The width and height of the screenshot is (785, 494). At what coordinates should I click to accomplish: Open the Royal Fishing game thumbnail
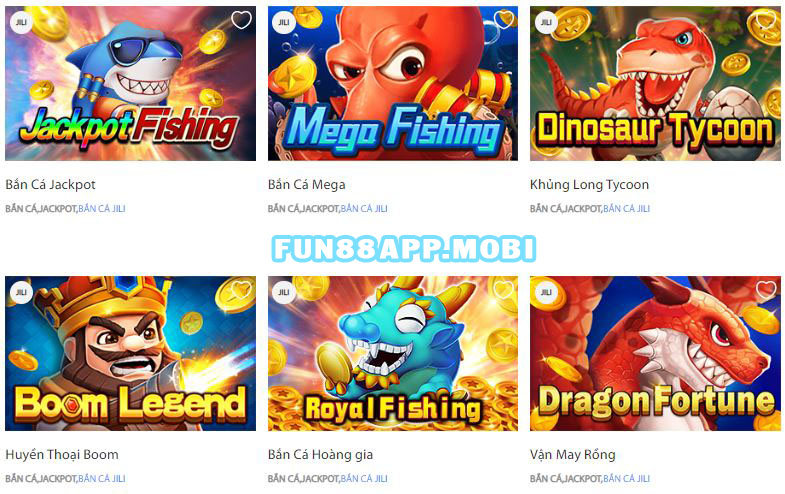[393, 353]
